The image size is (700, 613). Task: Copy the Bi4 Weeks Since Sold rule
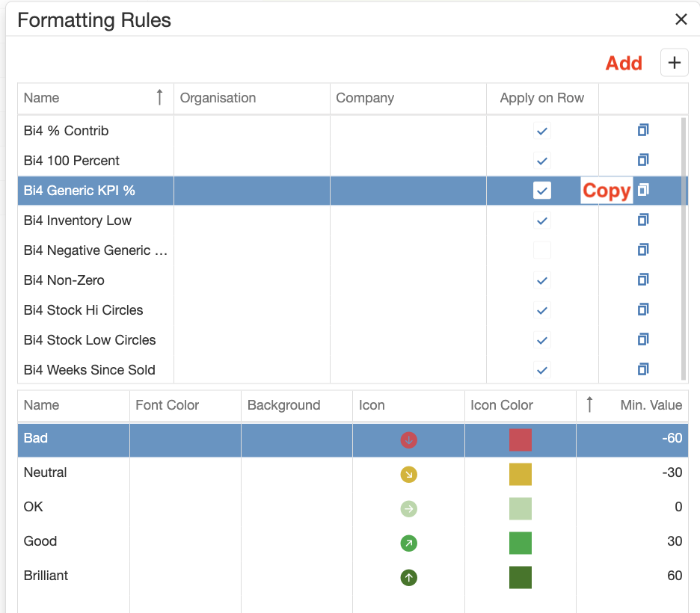coord(643,369)
